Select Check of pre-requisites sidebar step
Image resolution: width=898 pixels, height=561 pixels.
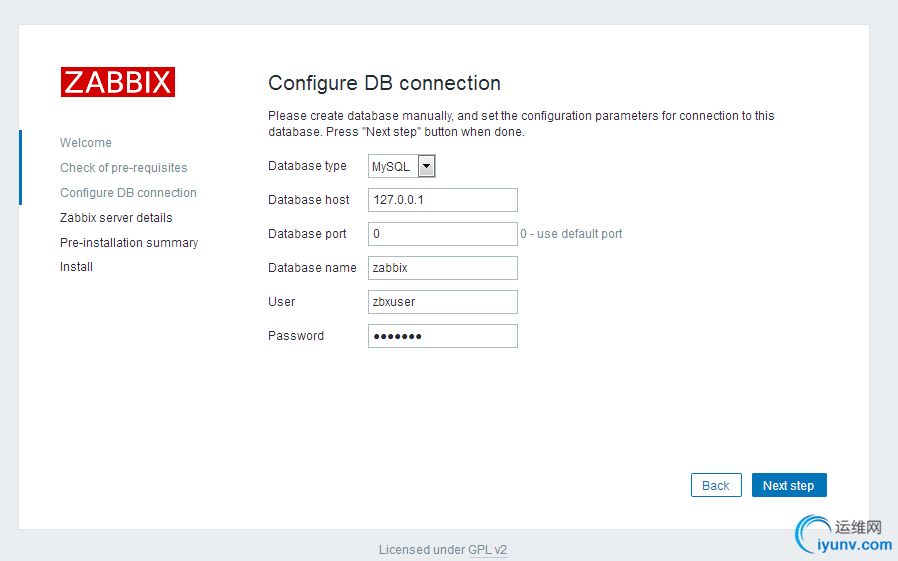[124, 168]
